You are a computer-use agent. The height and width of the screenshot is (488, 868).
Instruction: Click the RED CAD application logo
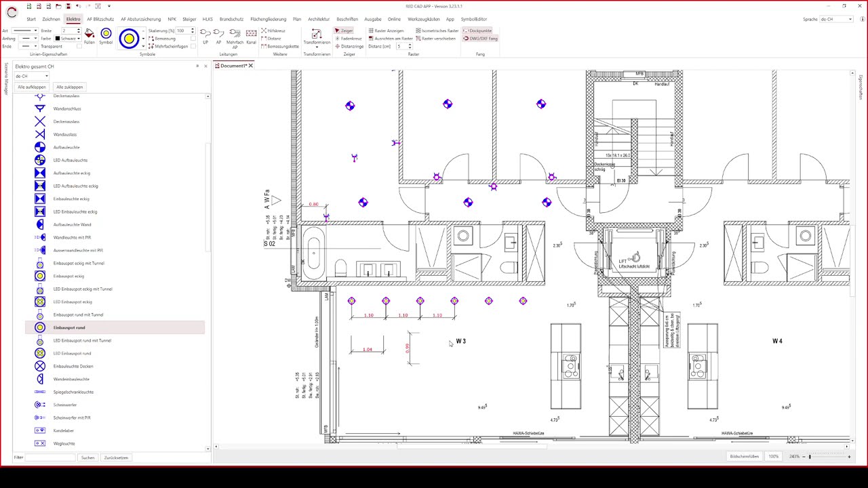12,12
